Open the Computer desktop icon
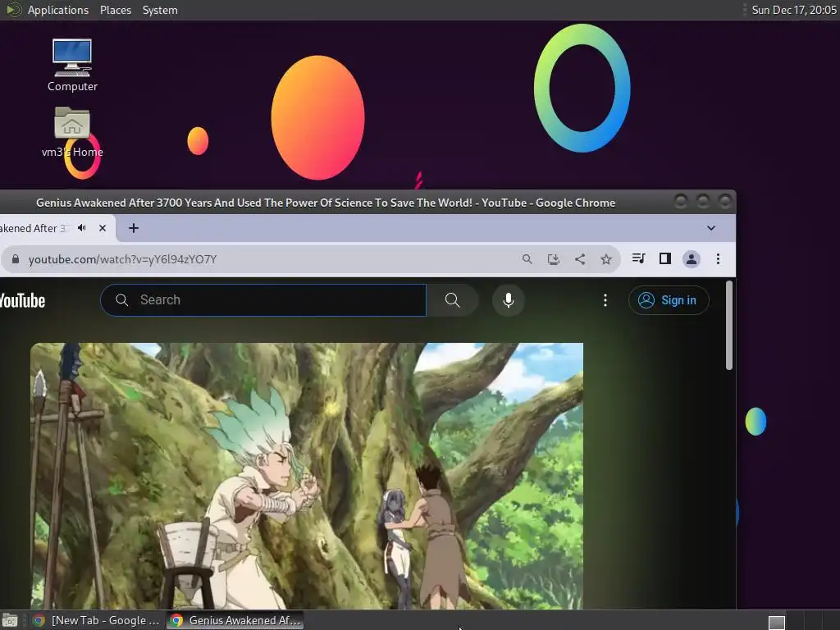 pos(72,65)
